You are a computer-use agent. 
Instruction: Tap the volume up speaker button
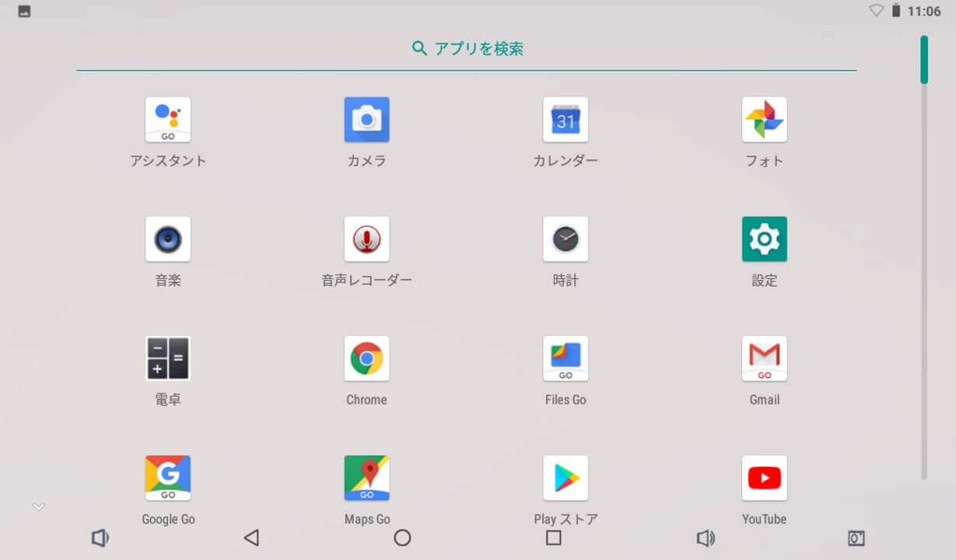(706, 538)
